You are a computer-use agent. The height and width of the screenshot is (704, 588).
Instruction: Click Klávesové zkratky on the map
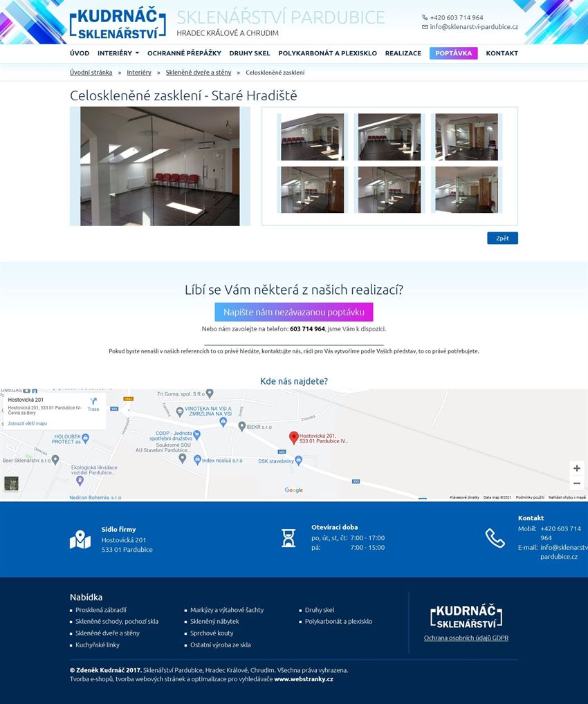point(464,497)
